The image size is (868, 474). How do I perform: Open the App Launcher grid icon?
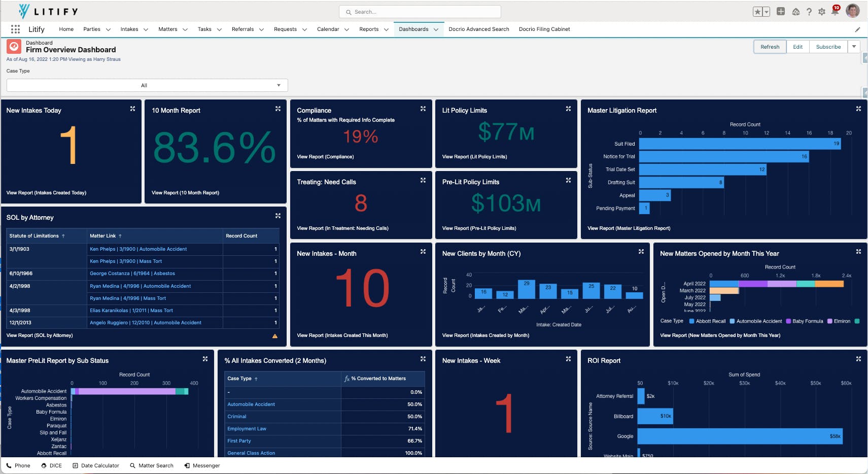pyautogui.click(x=15, y=29)
